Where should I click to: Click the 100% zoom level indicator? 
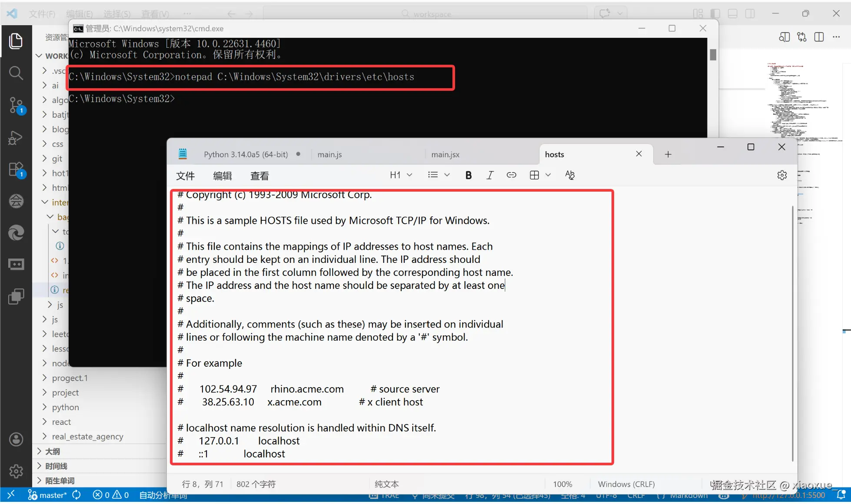coord(562,484)
